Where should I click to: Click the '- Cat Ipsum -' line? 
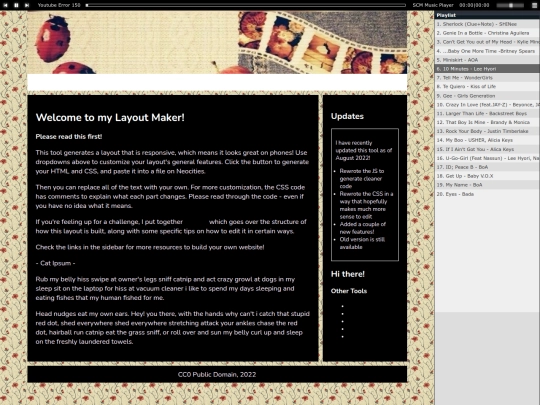pos(55,263)
